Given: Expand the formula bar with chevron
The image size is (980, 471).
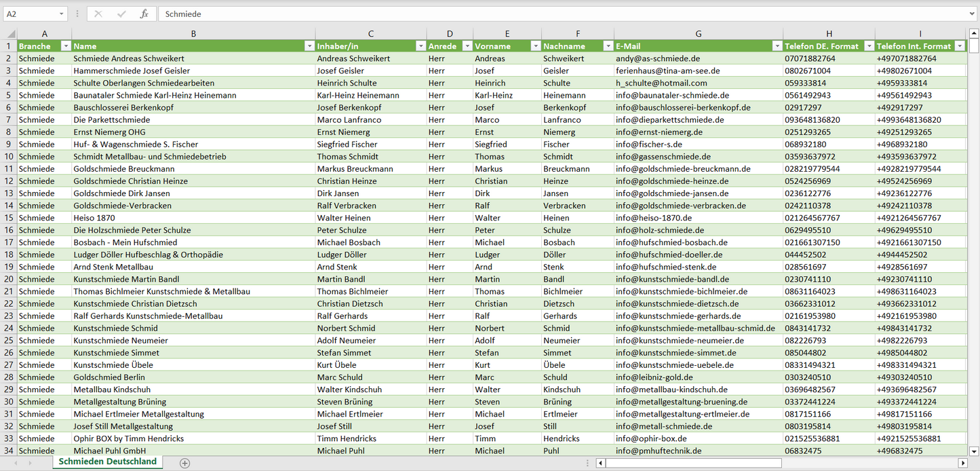Looking at the screenshot, I should [x=973, y=14].
